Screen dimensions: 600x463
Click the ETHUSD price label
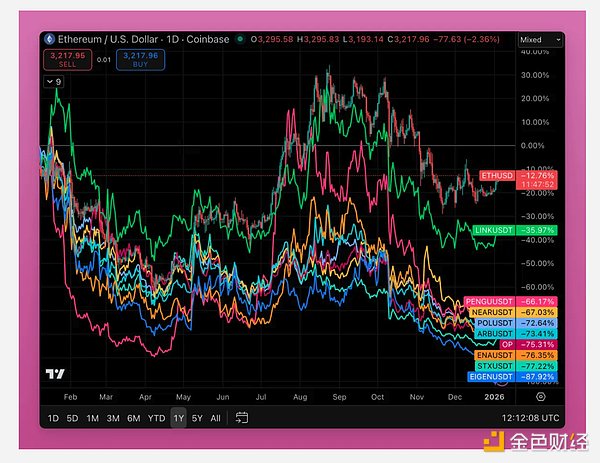tap(496, 175)
